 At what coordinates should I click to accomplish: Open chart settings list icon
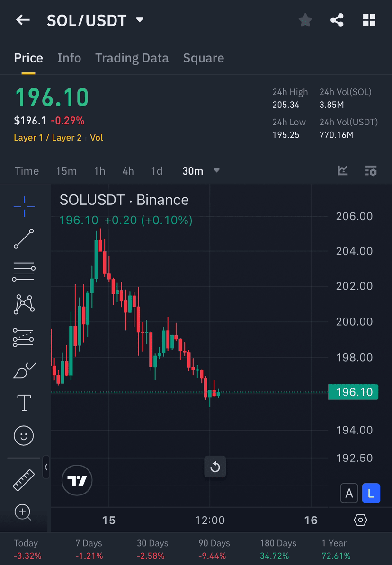[371, 170]
